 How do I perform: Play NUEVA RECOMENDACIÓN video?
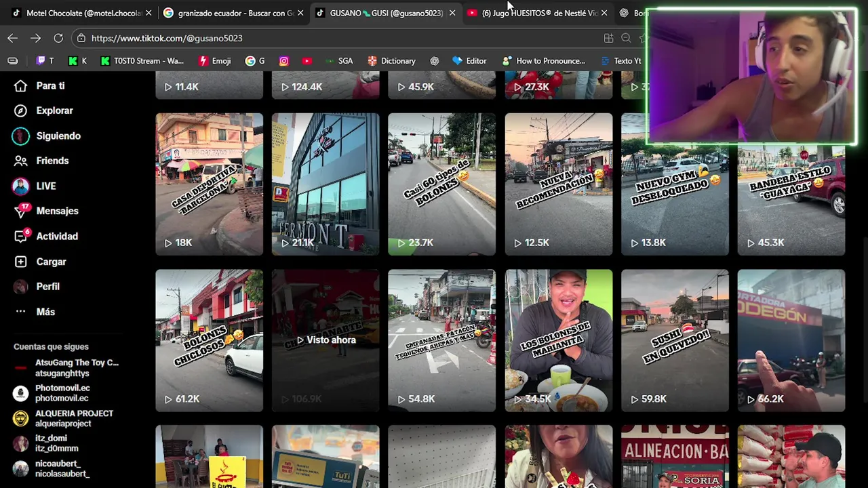559,184
